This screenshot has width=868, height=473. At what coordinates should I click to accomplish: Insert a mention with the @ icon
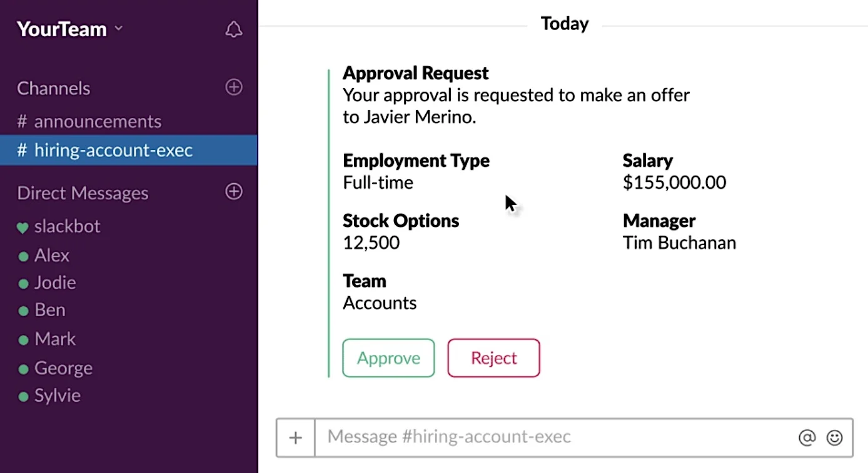(807, 437)
